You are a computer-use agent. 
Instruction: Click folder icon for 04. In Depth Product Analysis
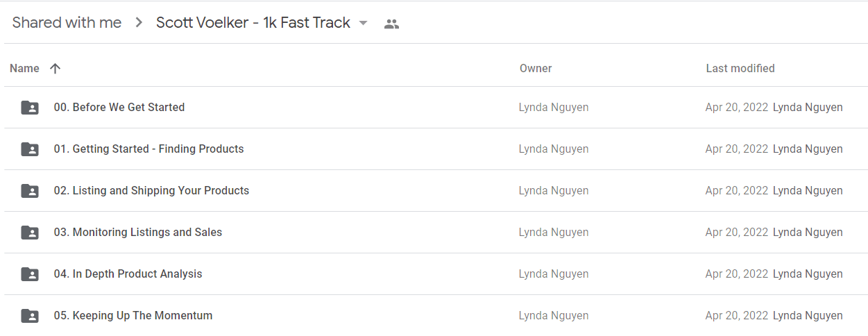[30, 274]
